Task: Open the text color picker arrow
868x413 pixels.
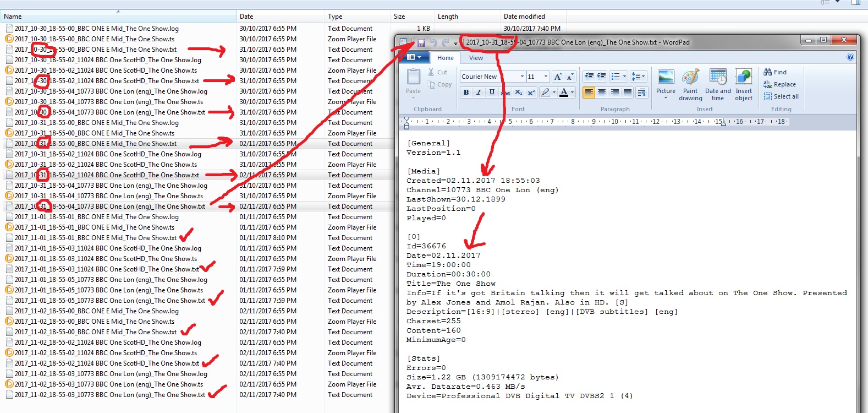Action: pyautogui.click(x=572, y=93)
